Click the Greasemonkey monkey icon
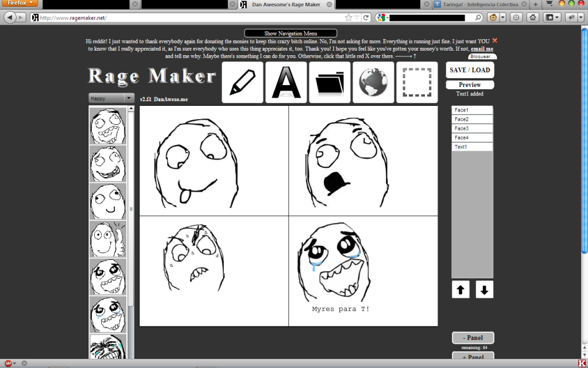 click(x=493, y=17)
